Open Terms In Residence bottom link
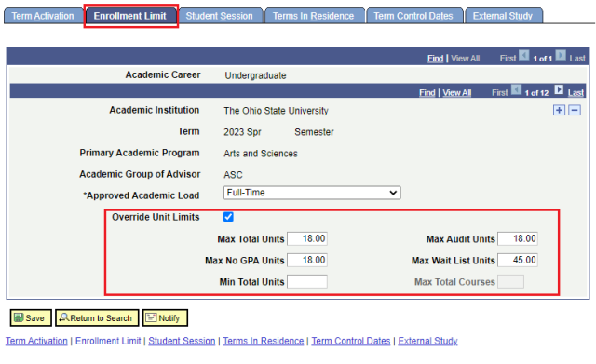The image size is (596, 364). pos(264,341)
